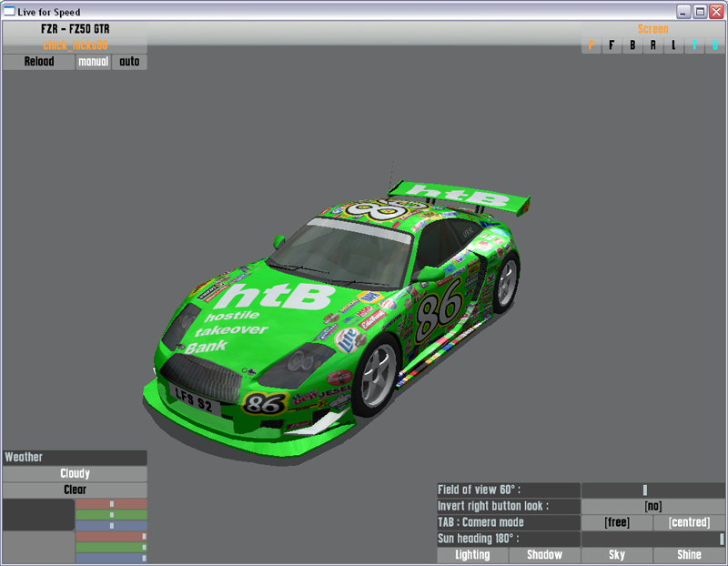Click the Live for Speed window icon

point(9,11)
